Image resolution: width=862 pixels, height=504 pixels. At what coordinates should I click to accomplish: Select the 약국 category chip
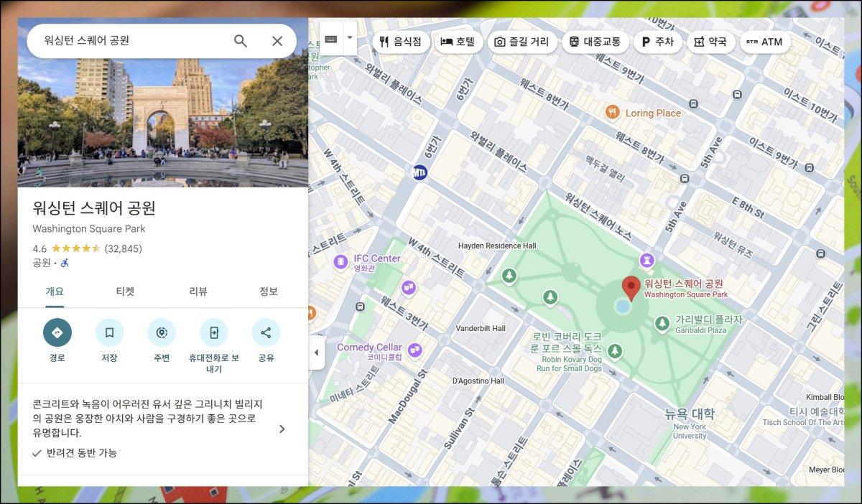710,42
